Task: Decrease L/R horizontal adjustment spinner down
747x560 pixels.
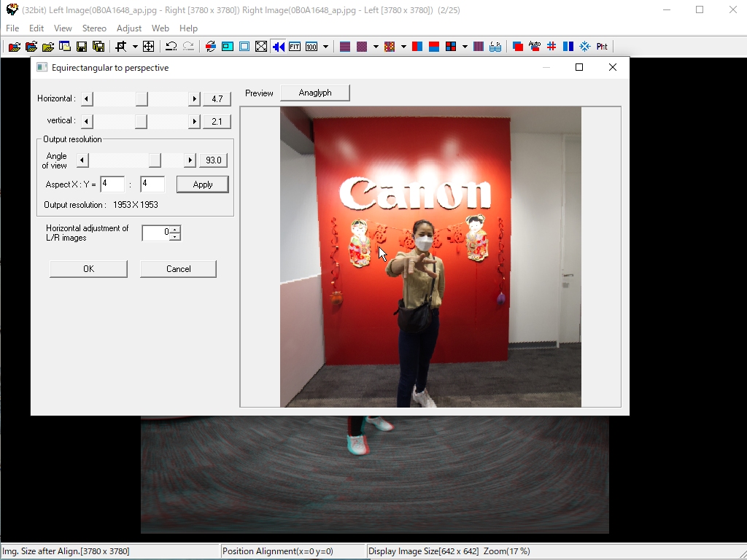Action: [175, 237]
